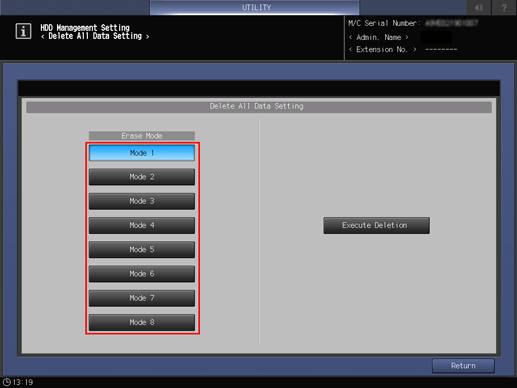Click the Extension No. label
This screenshot has width=517, height=388.
382,49
